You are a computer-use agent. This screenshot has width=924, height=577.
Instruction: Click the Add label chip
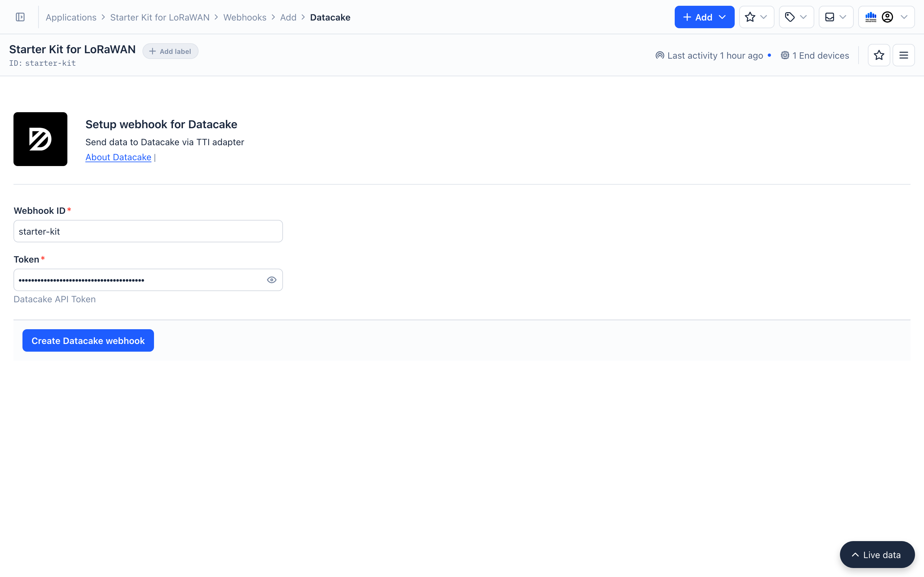170,52
